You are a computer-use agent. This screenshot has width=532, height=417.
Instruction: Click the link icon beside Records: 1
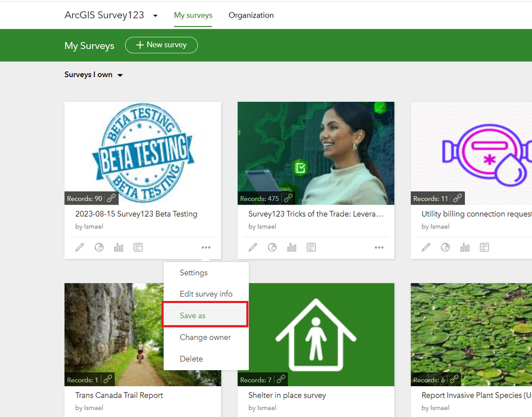click(x=108, y=379)
